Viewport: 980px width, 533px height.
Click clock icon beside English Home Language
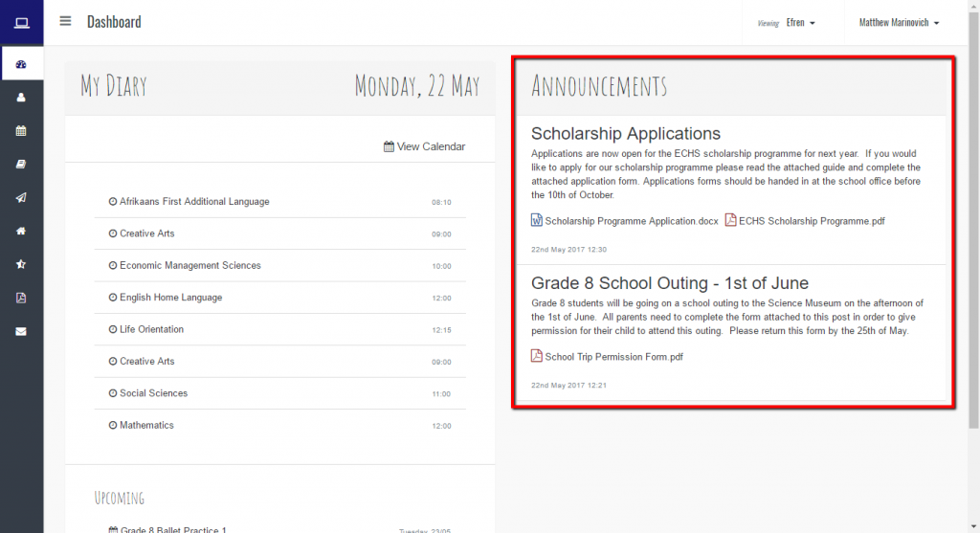tap(113, 298)
